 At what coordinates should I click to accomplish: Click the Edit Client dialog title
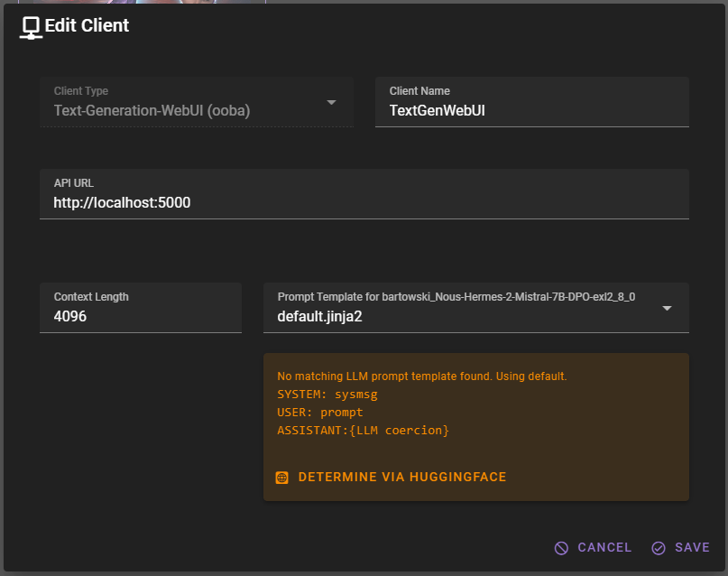coord(87,26)
